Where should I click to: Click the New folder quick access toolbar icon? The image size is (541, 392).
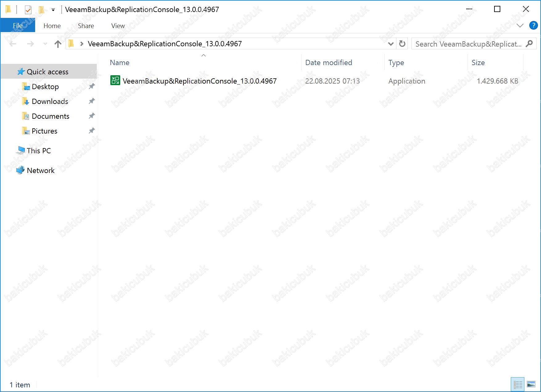(42, 10)
